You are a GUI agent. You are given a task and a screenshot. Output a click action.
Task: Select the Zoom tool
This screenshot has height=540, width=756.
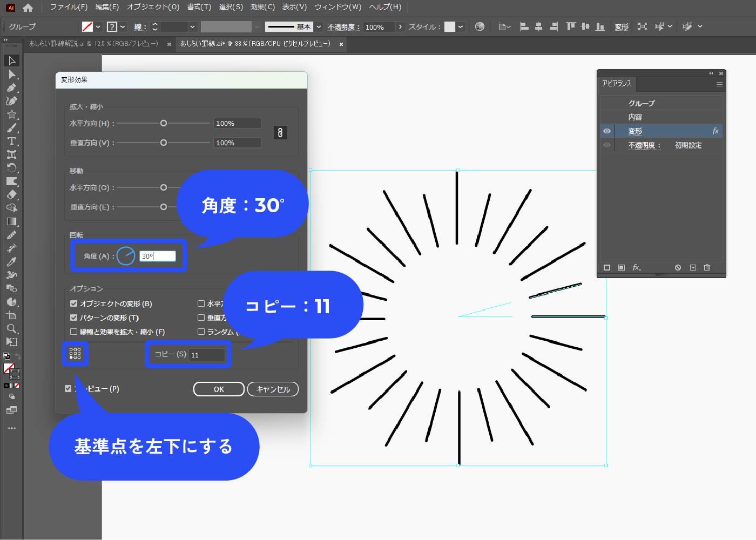[x=11, y=328]
